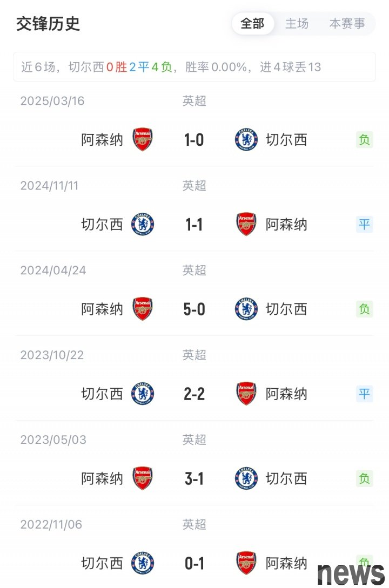Click Chelsea crest in 2022/11/06 match

[x=143, y=563]
